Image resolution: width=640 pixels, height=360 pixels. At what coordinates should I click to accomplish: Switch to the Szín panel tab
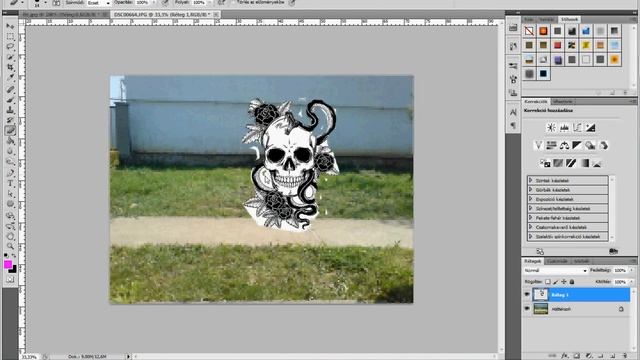[529, 19]
